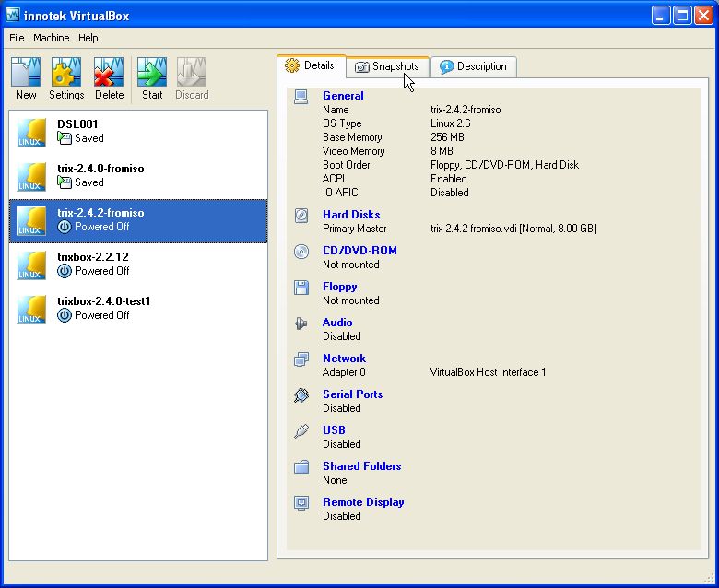
Task: Click the New virtual machine toolbar icon
Action: (26, 72)
